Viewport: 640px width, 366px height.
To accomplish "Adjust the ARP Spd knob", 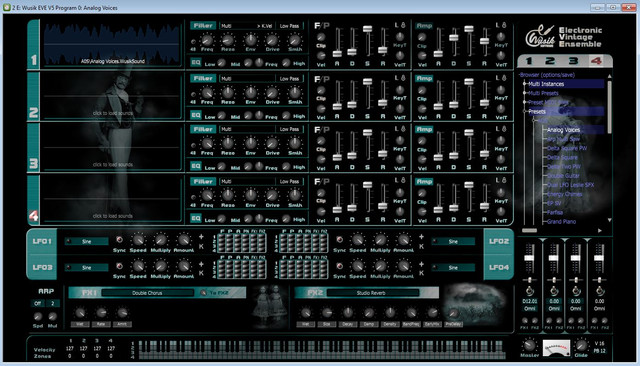I will coord(38,317).
